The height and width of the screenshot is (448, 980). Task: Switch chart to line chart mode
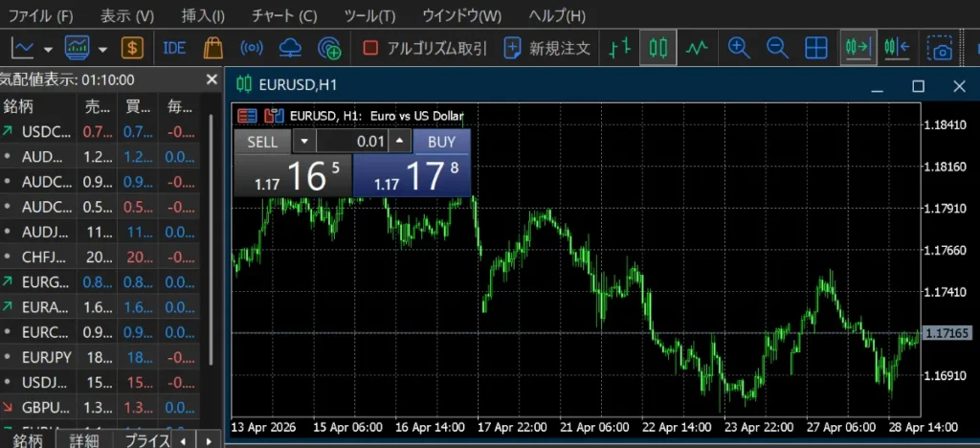pos(697,48)
